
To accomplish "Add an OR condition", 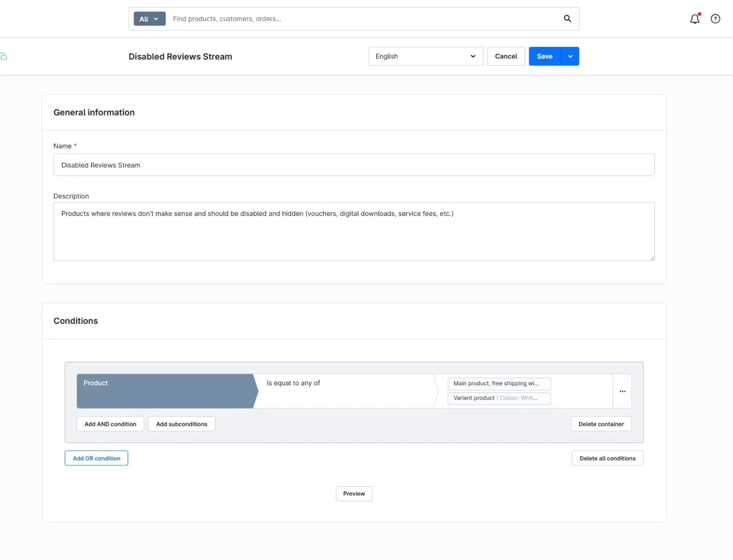I will tap(97, 458).
